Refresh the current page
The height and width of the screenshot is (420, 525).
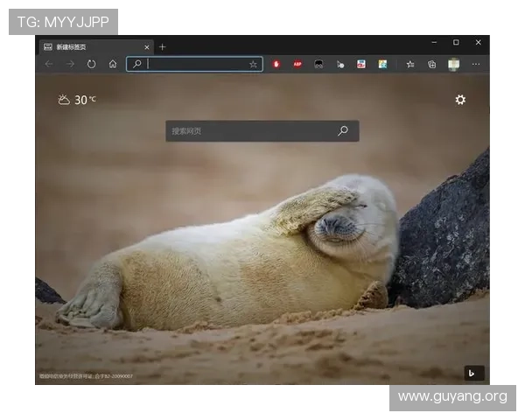click(91, 64)
